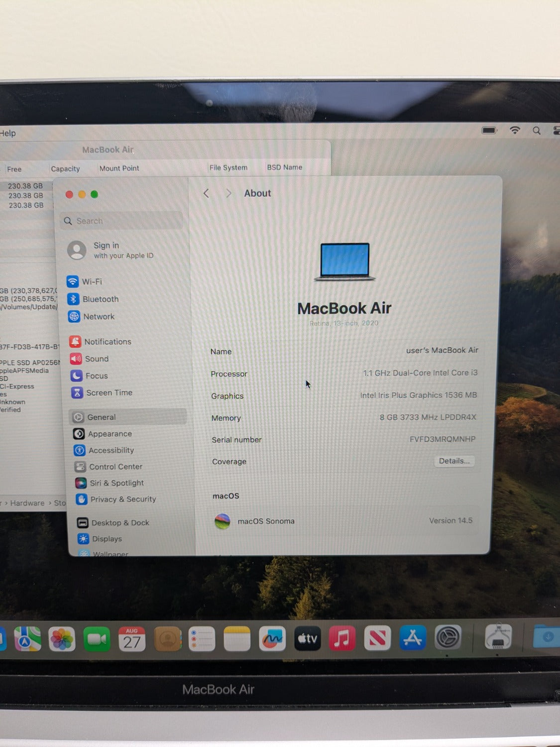Screen dimensions: 560x747
Task: Click the BSD Name column header
Action: point(285,167)
